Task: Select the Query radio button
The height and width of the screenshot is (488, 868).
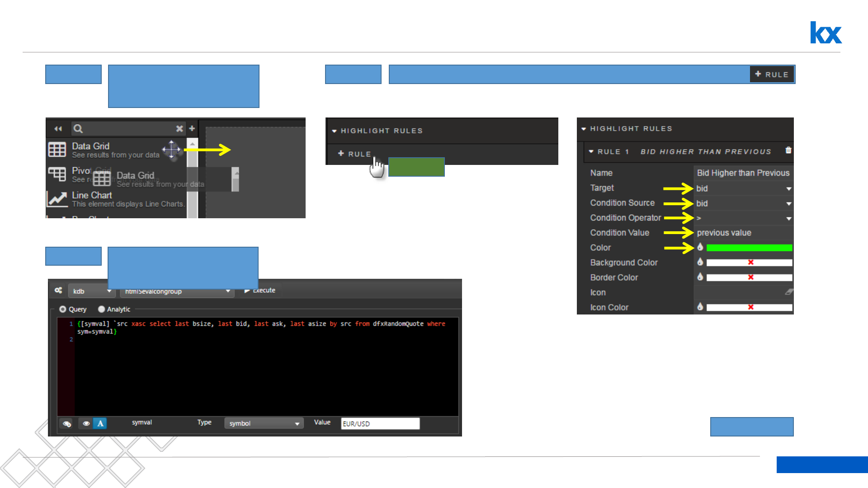Action: click(63, 310)
